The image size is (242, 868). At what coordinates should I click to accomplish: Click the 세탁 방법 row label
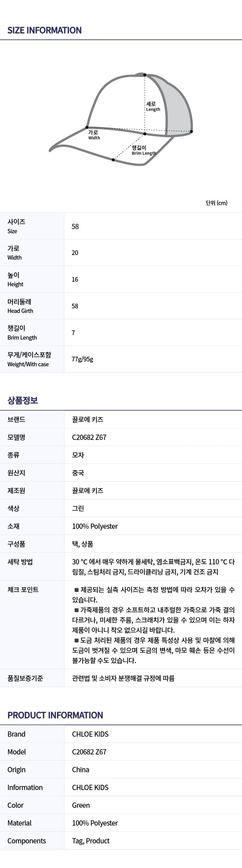(20, 562)
